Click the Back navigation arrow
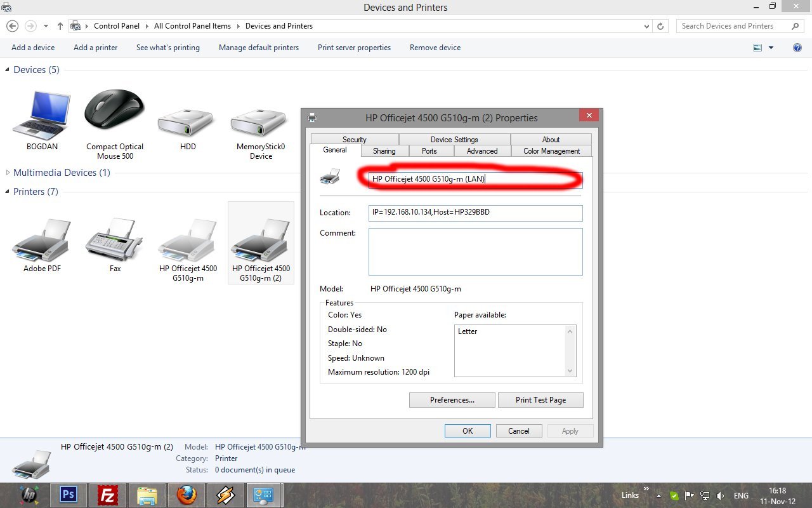The height and width of the screenshot is (508, 812). (x=12, y=26)
